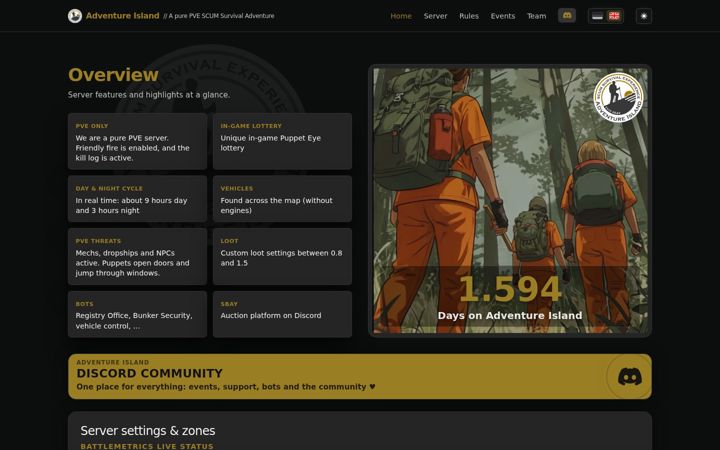This screenshot has height=450, width=720.
Task: Click 'Days on Adventure Island' caption
Action: [x=510, y=316]
